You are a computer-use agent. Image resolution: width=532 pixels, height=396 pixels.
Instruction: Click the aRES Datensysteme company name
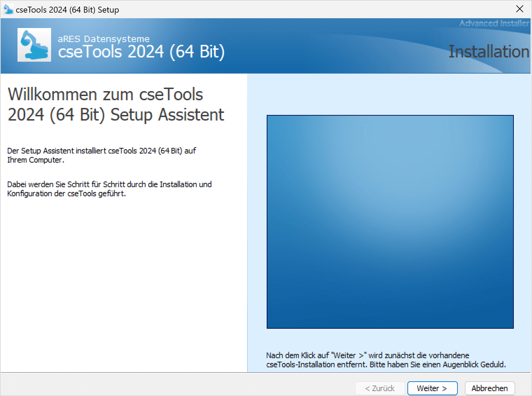(x=104, y=39)
